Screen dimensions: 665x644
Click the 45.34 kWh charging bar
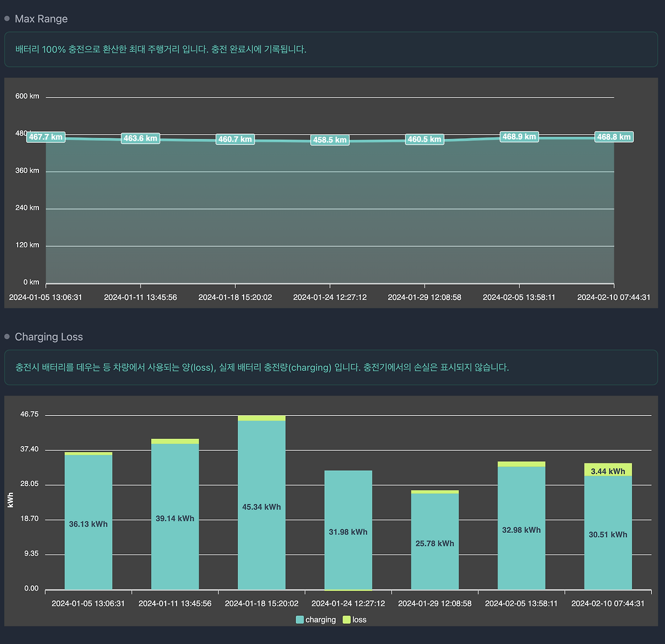tap(262, 505)
